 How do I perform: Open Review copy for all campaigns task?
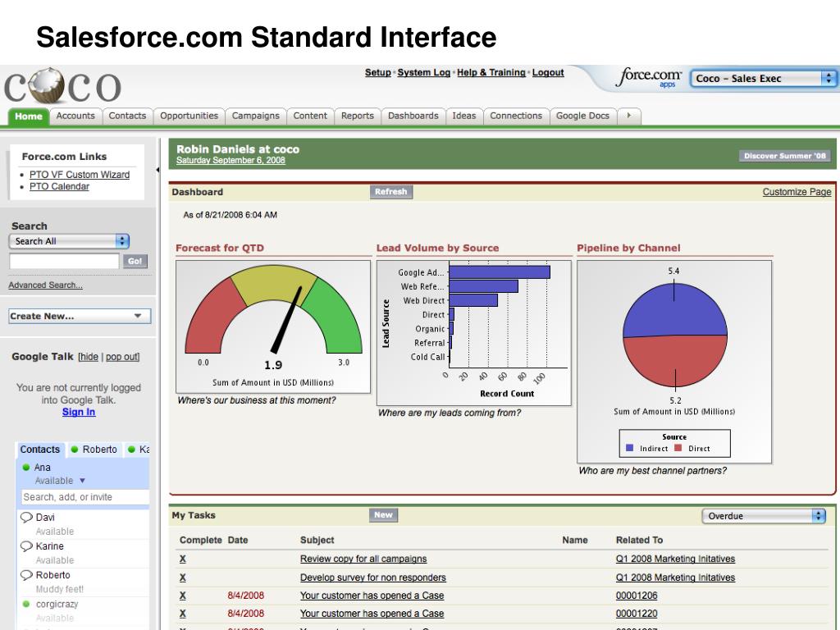click(x=363, y=559)
